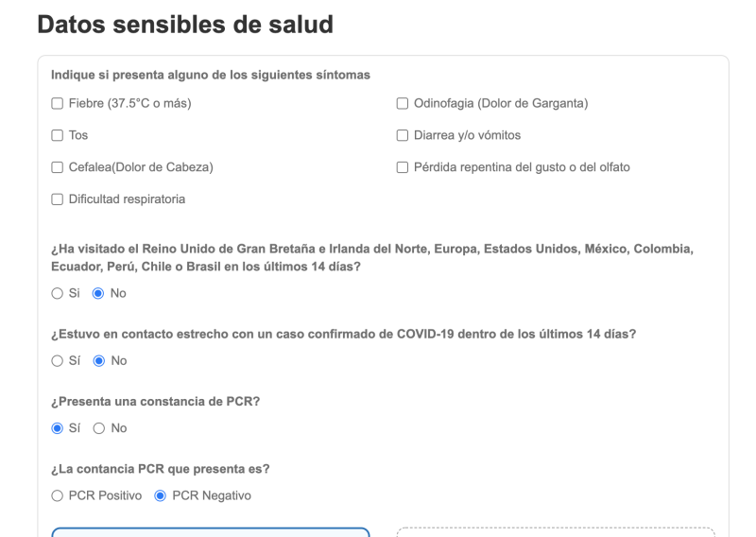
Task: Select No for visited countries question
Action: point(97,293)
